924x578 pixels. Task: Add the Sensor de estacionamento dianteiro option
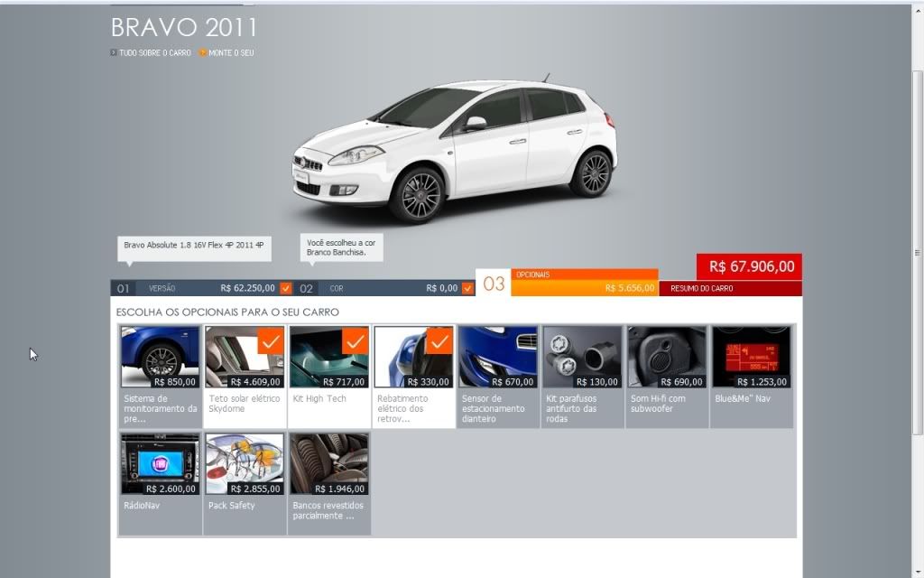pos(498,377)
